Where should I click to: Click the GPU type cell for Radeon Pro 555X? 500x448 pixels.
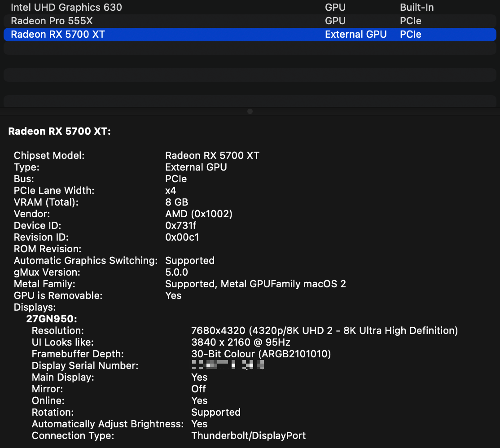[335, 21]
